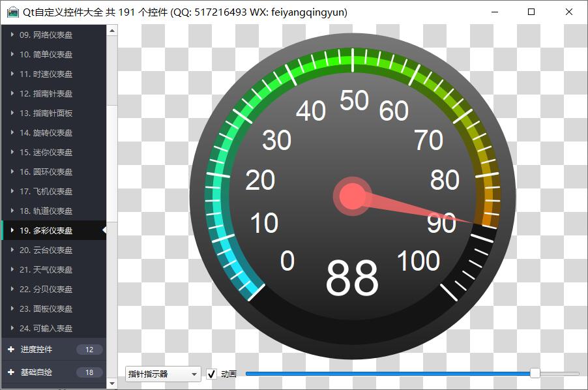Expand the arrow beside 16. 圆环仪表盘

click(x=12, y=172)
